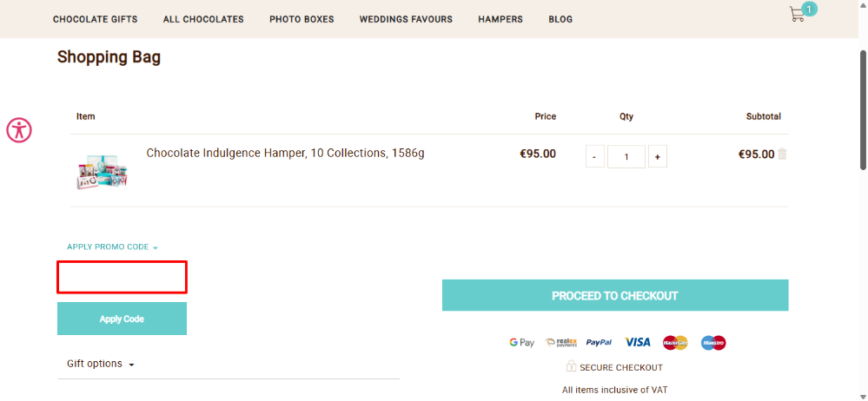Open the shopping cart icon
This screenshot has width=868, height=401.
pyautogui.click(x=797, y=15)
